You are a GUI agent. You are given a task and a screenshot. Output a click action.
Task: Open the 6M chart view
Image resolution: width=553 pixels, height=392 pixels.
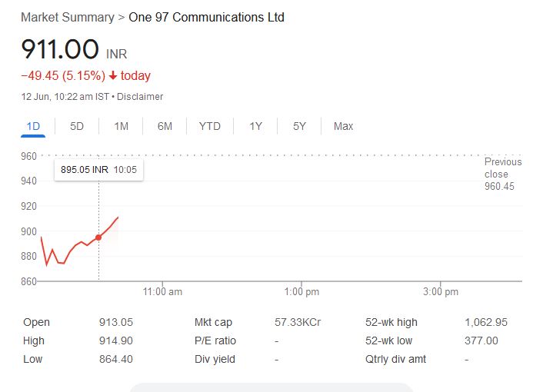point(165,126)
